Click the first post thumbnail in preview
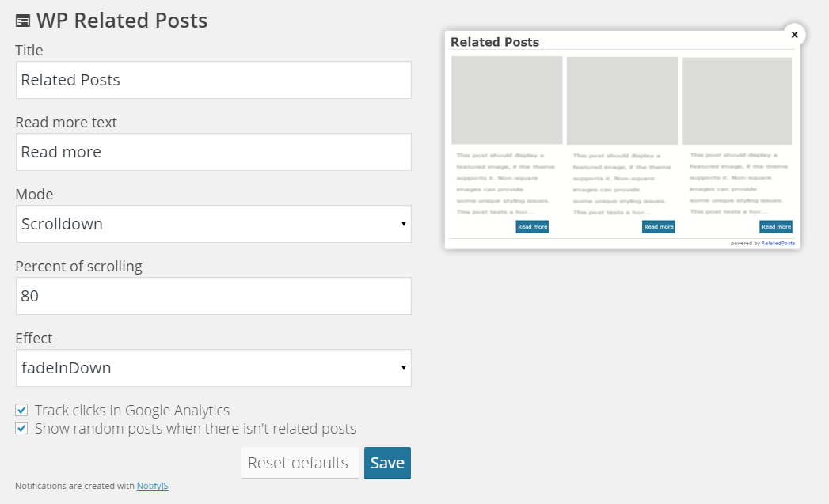 [507, 100]
